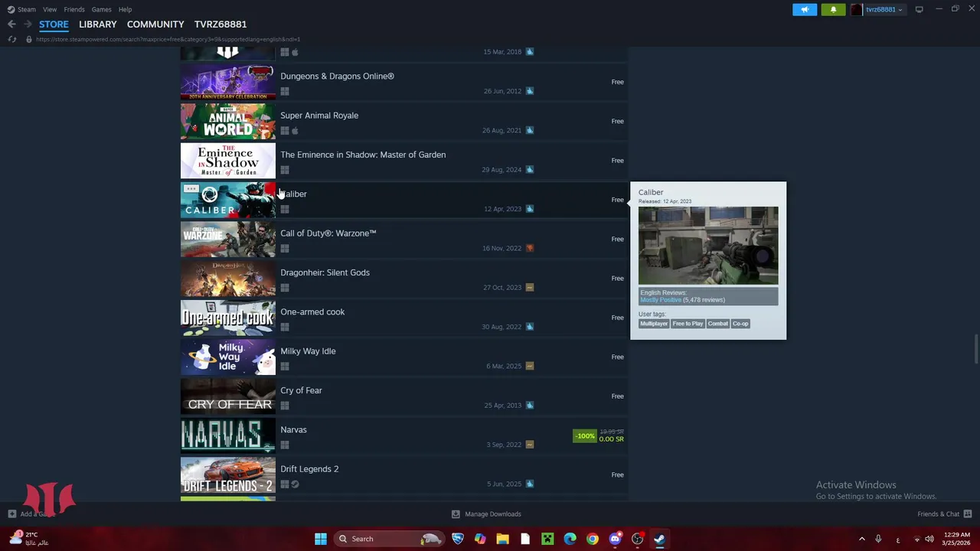Viewport: 980px width, 551px height.
Task: Click the Co-op tag in the Caliber tooltip
Action: pos(740,324)
